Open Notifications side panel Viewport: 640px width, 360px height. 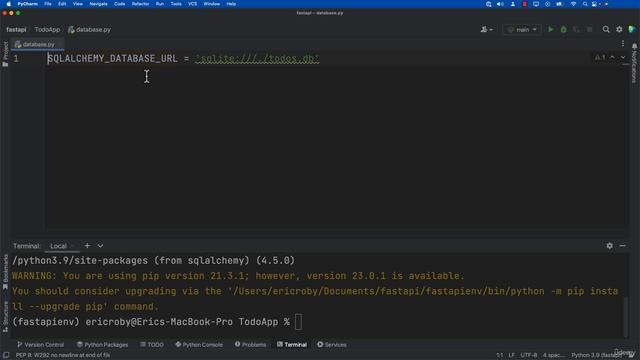(634, 63)
